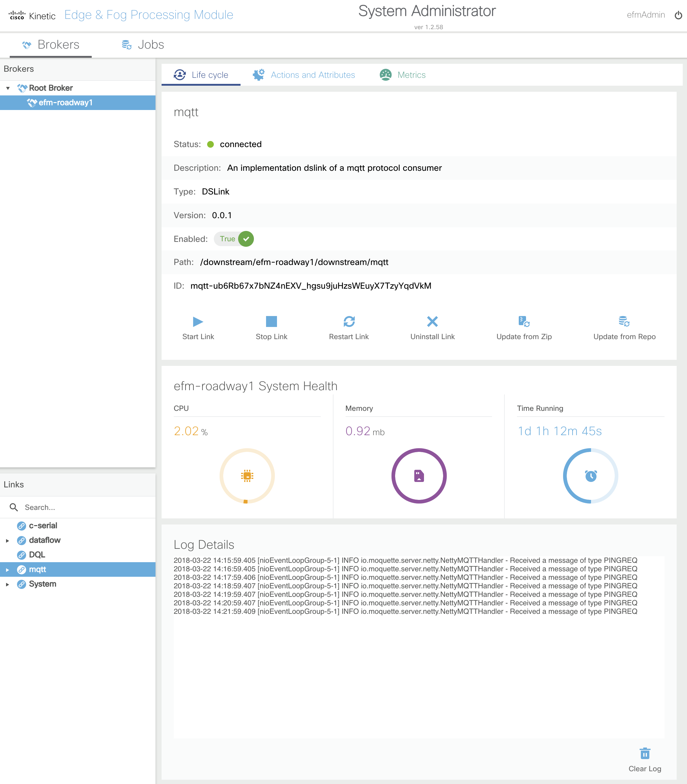
Task: Click the Metrics gauge icon
Action: (x=386, y=75)
